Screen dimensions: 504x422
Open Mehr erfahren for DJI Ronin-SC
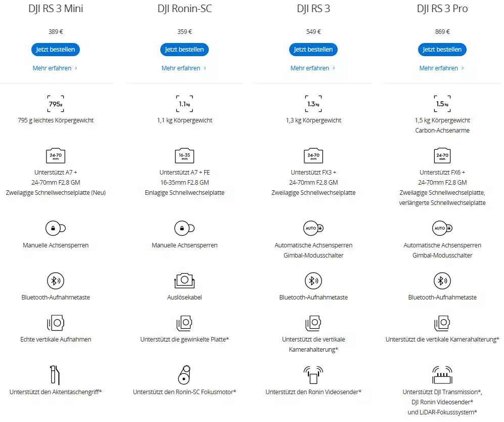pyautogui.click(x=184, y=68)
